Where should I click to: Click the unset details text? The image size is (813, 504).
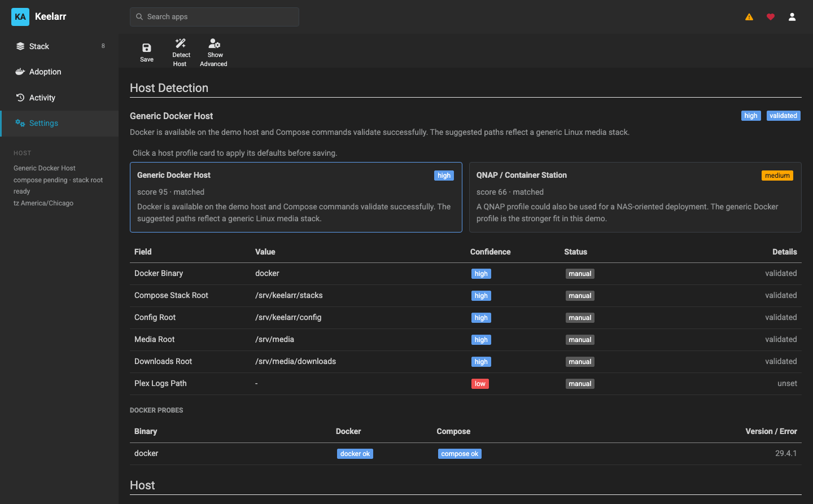pyautogui.click(x=787, y=383)
